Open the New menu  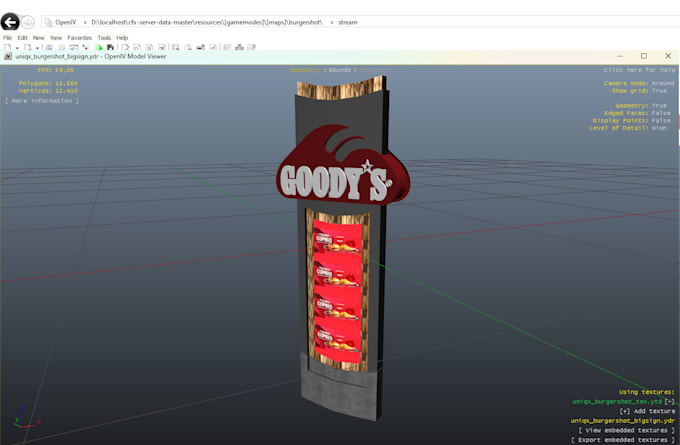tap(39, 38)
